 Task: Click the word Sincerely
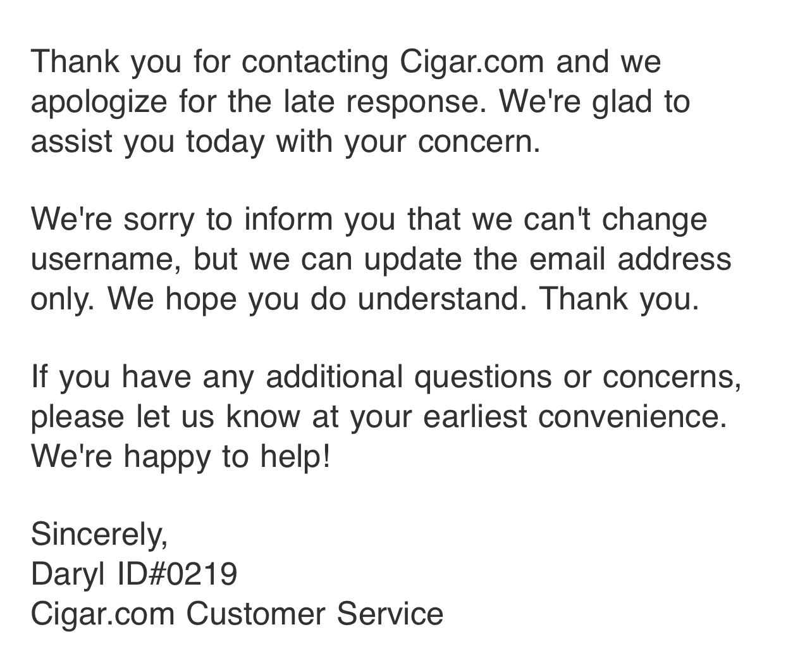(x=99, y=534)
